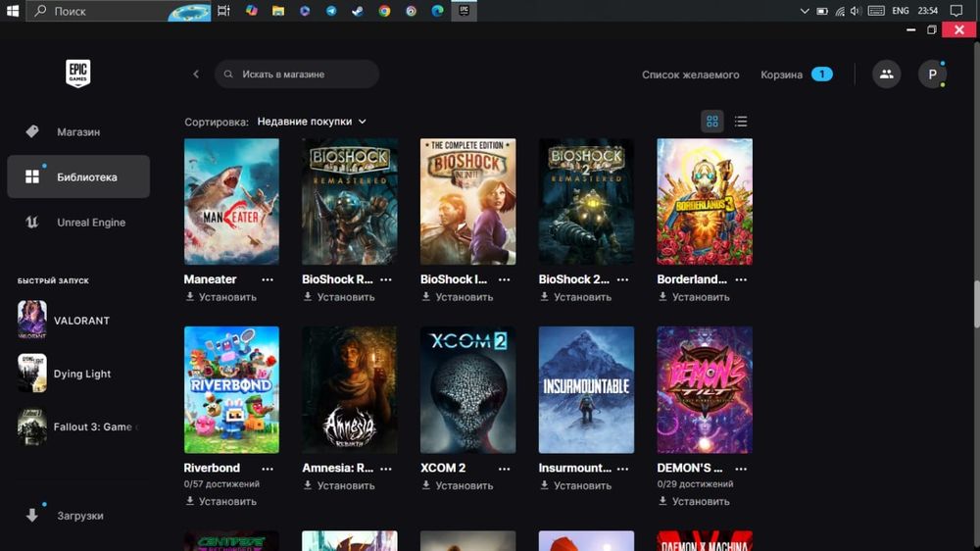
Task: Expand the sort dropdown Недавние покупки
Action: click(312, 122)
